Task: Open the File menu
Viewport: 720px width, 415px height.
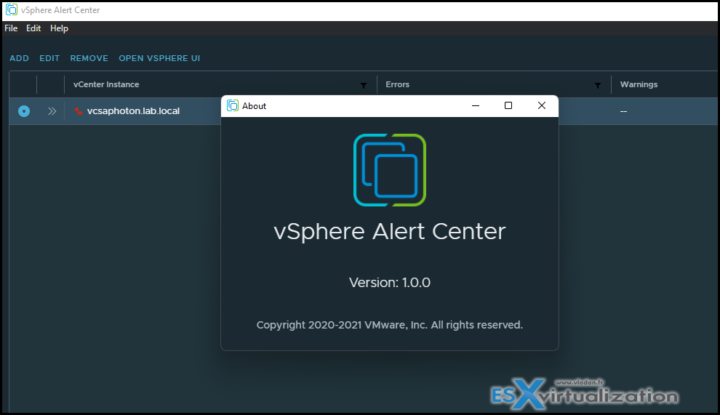Action: tap(11, 28)
